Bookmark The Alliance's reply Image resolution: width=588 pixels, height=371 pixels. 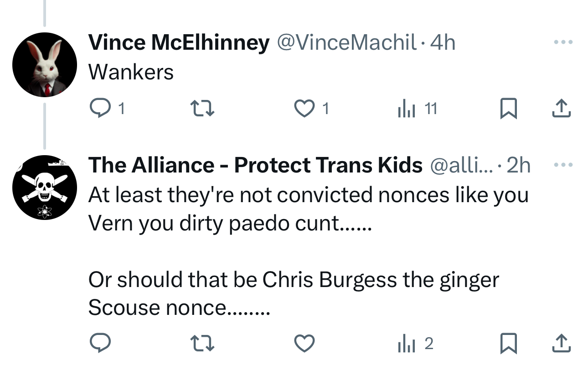click(508, 344)
